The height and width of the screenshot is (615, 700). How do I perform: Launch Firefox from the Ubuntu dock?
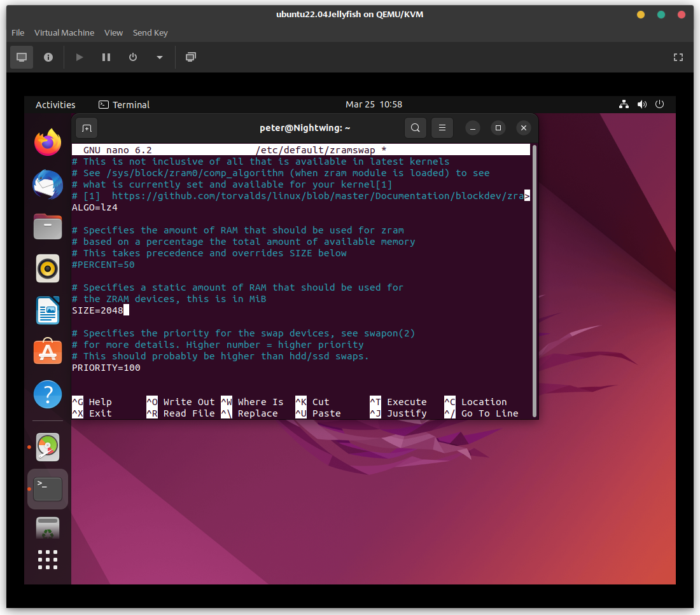48,142
